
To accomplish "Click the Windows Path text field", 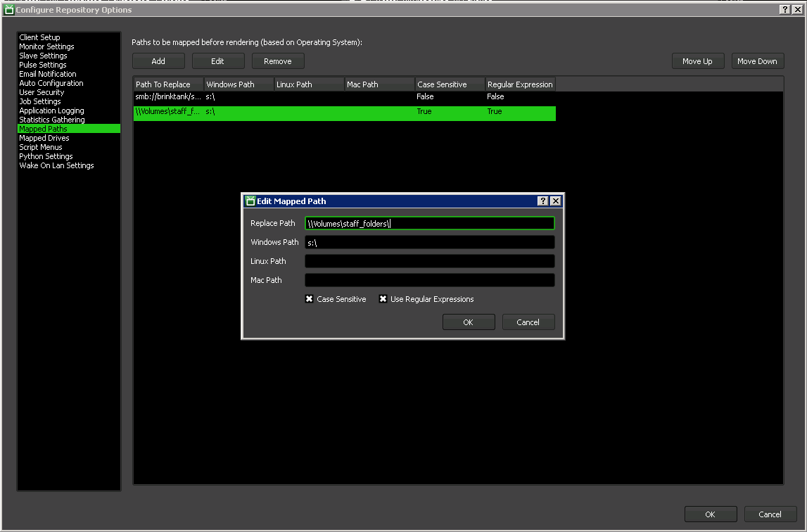I will (x=429, y=243).
